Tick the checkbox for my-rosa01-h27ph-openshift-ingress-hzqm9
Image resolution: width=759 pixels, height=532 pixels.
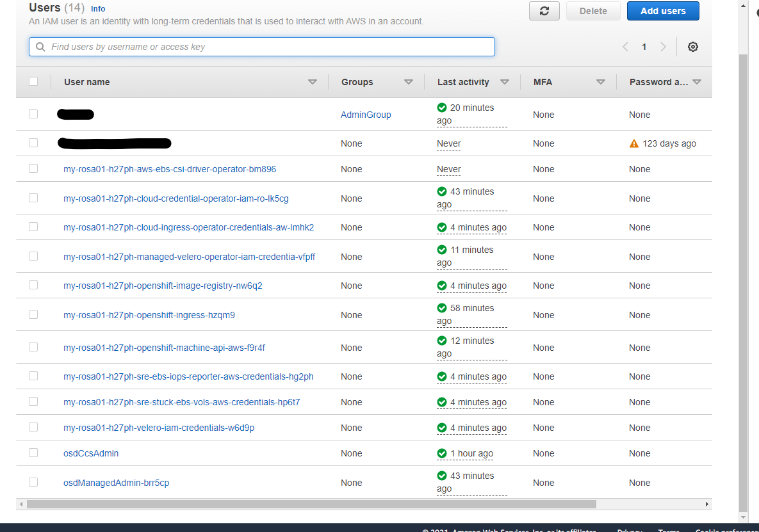[x=33, y=314]
